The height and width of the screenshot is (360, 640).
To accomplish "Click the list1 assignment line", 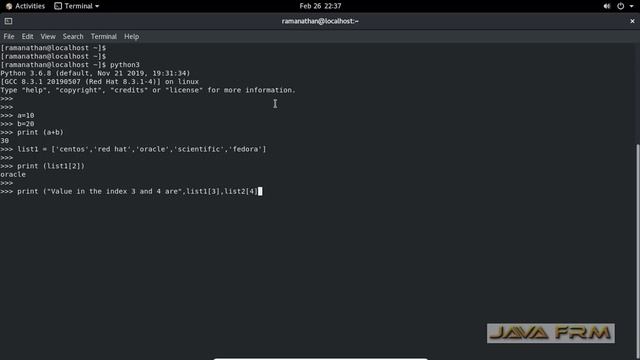I will [x=133, y=149].
